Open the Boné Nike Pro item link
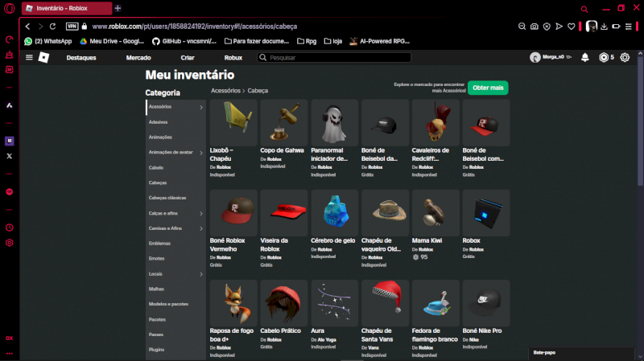Viewport: 644px width, 361px height. click(481, 331)
